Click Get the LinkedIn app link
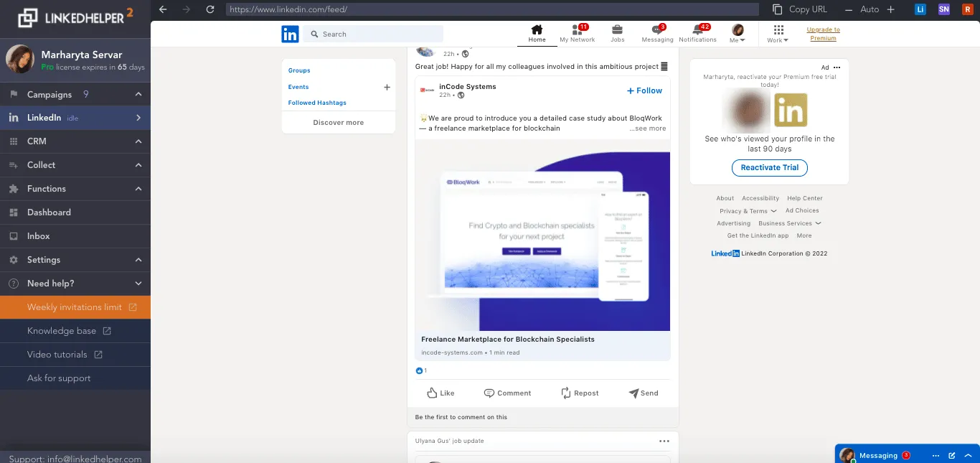The height and width of the screenshot is (463, 980). point(758,235)
